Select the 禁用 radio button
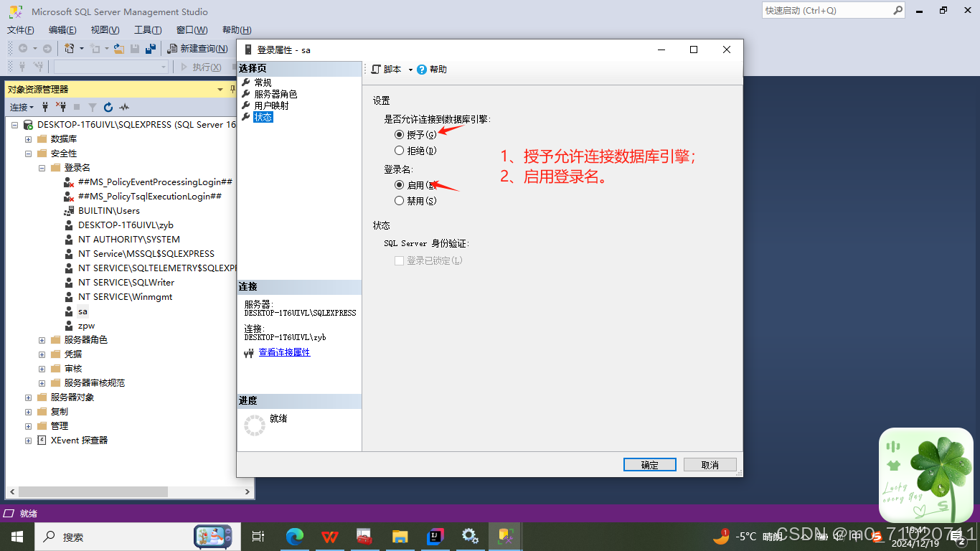This screenshot has height=551, width=980. click(x=400, y=201)
